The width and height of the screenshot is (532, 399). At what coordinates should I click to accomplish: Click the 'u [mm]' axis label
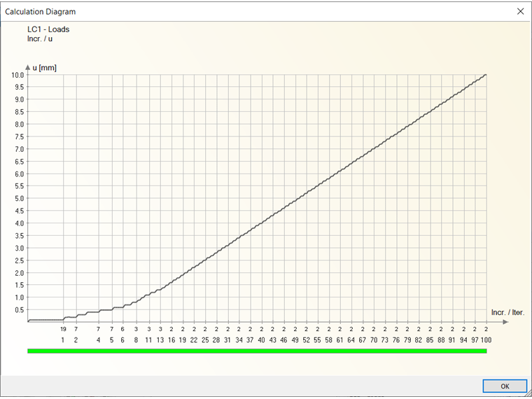click(x=44, y=68)
